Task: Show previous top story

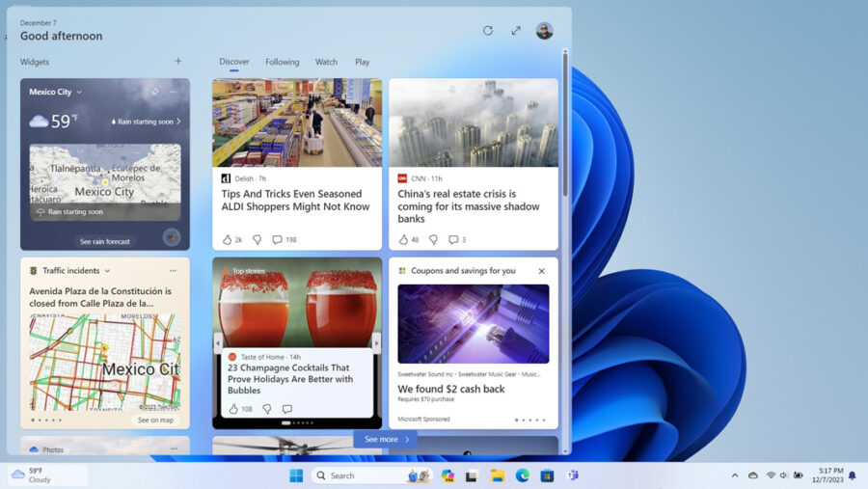Action: tap(218, 342)
